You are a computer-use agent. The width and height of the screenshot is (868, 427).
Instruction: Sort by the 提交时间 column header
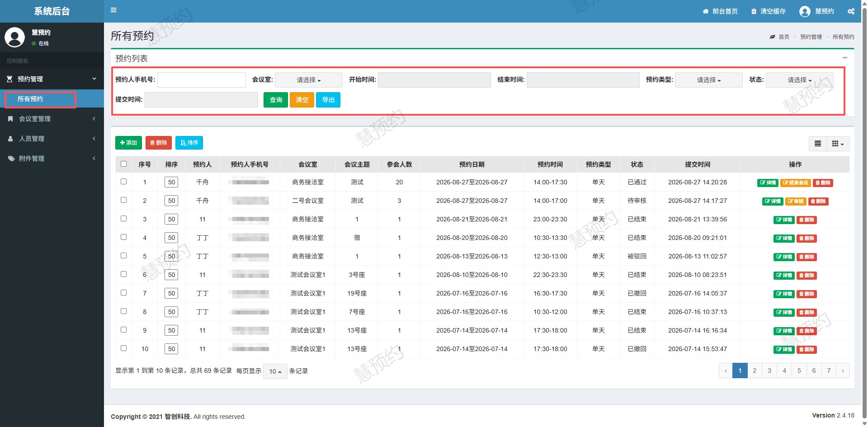698,164
